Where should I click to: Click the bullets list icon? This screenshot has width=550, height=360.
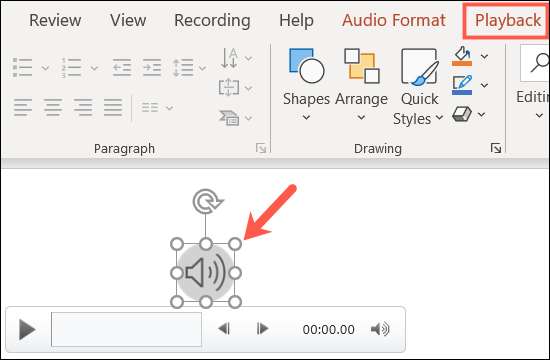click(22, 67)
